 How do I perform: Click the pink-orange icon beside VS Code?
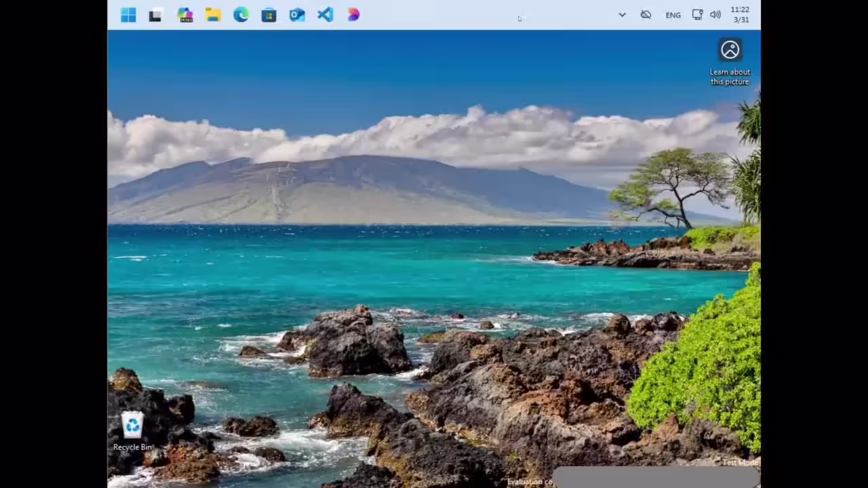[353, 15]
